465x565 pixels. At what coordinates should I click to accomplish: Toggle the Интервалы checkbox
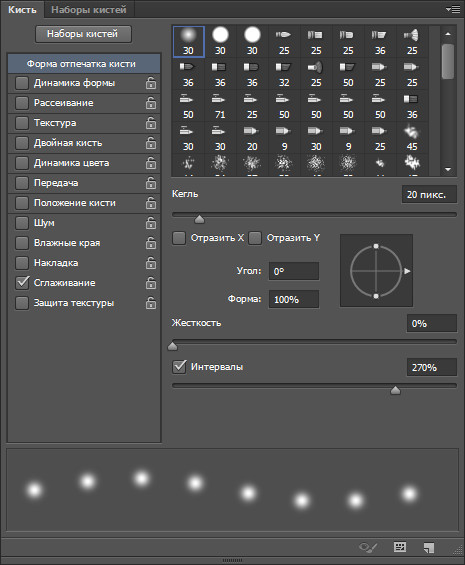[179, 367]
